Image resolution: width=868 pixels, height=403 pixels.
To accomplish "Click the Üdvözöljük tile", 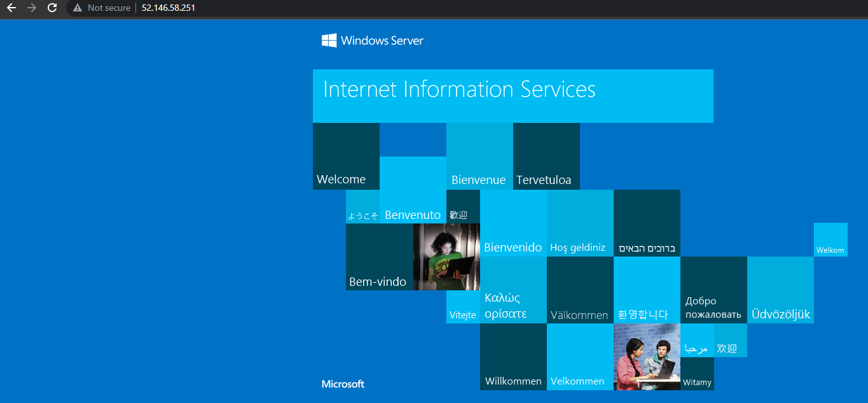I will (780, 290).
